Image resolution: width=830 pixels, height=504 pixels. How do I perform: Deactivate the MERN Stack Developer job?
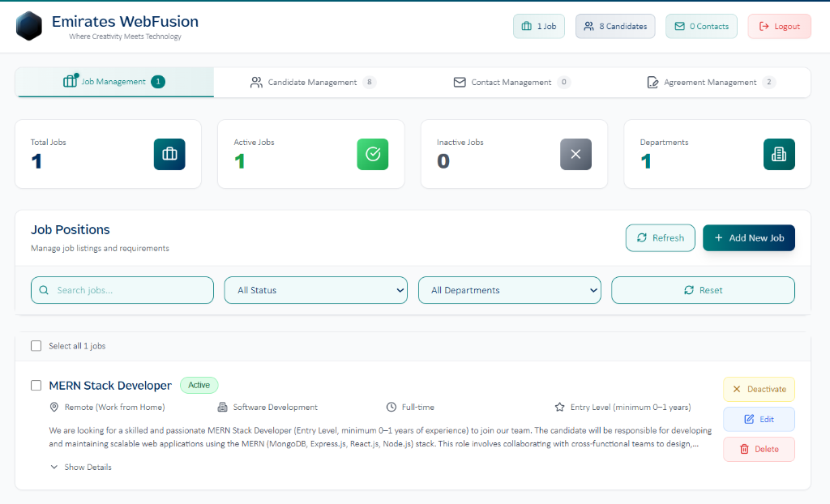coord(759,389)
